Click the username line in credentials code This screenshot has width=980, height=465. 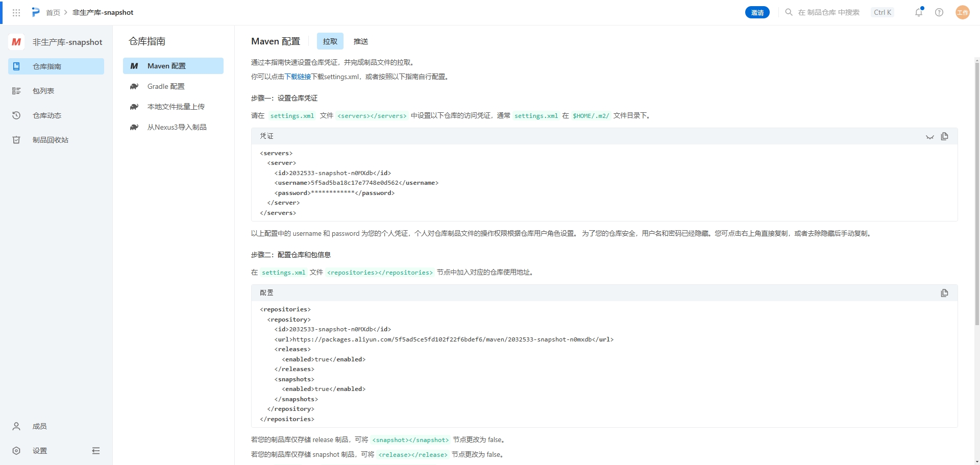pos(356,183)
